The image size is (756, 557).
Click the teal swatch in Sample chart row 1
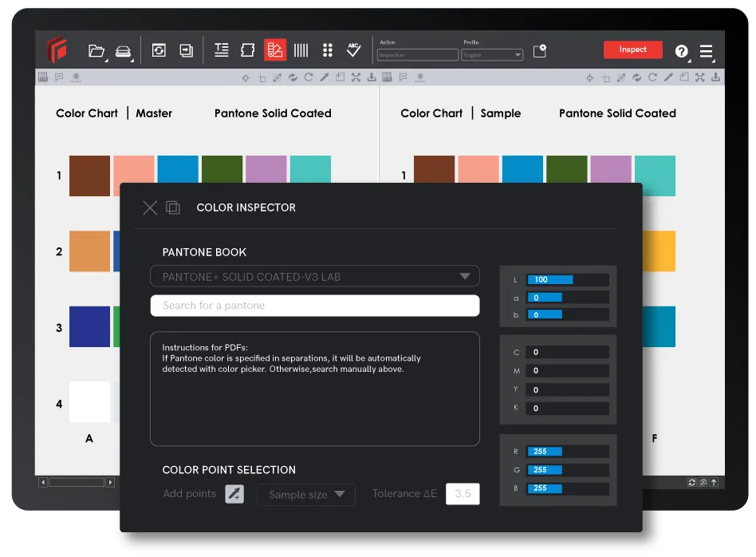[655, 176]
